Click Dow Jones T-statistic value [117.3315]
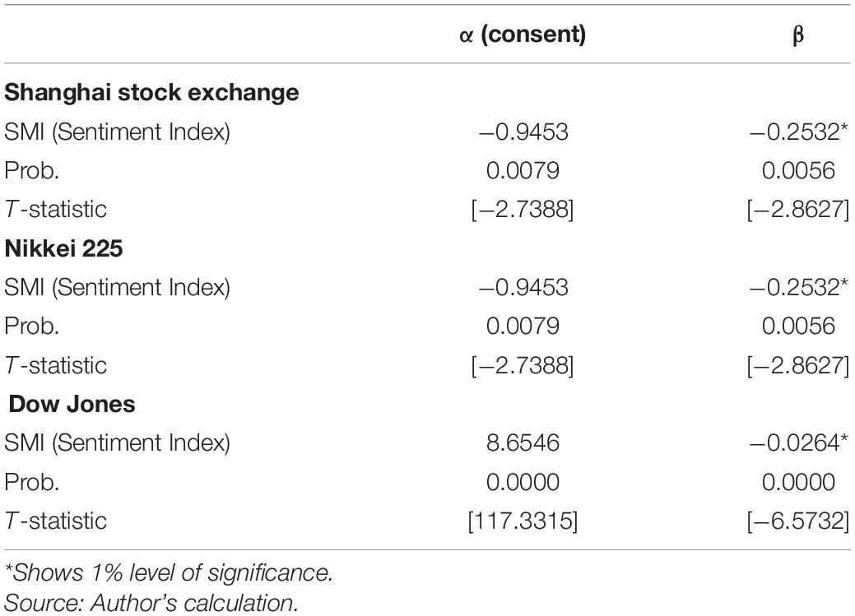 pyautogui.click(x=523, y=521)
